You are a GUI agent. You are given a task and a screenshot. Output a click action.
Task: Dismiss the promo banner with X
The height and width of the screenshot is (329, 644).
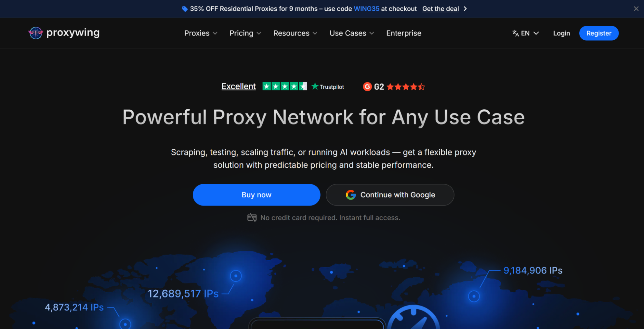(636, 9)
